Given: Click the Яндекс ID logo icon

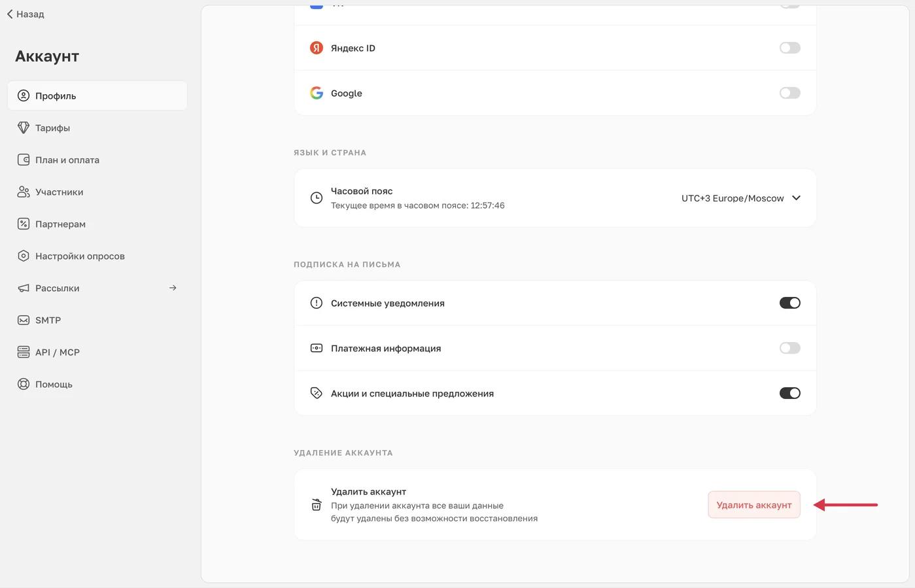Looking at the screenshot, I should [x=317, y=48].
